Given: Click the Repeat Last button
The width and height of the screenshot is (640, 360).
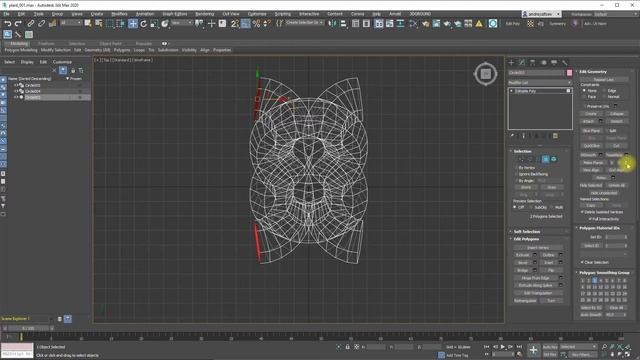Looking at the screenshot, I should 604,80.
